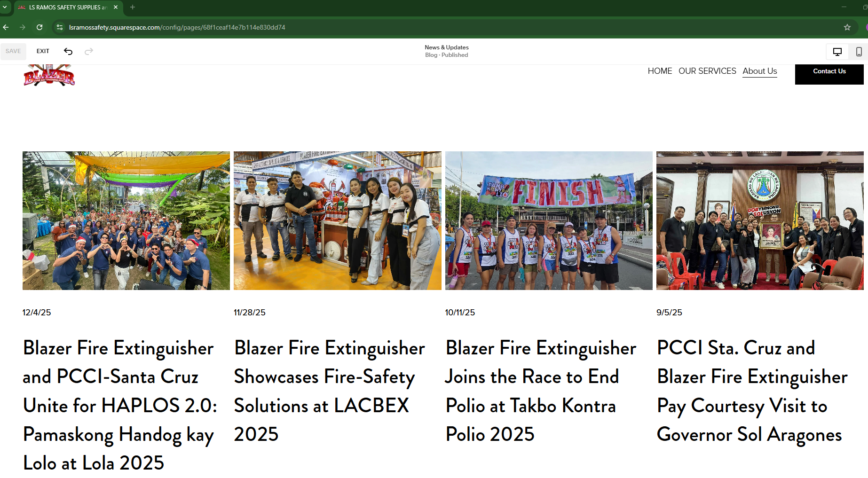868x478 pixels.
Task: Click the EXIT button
Action: (x=43, y=51)
